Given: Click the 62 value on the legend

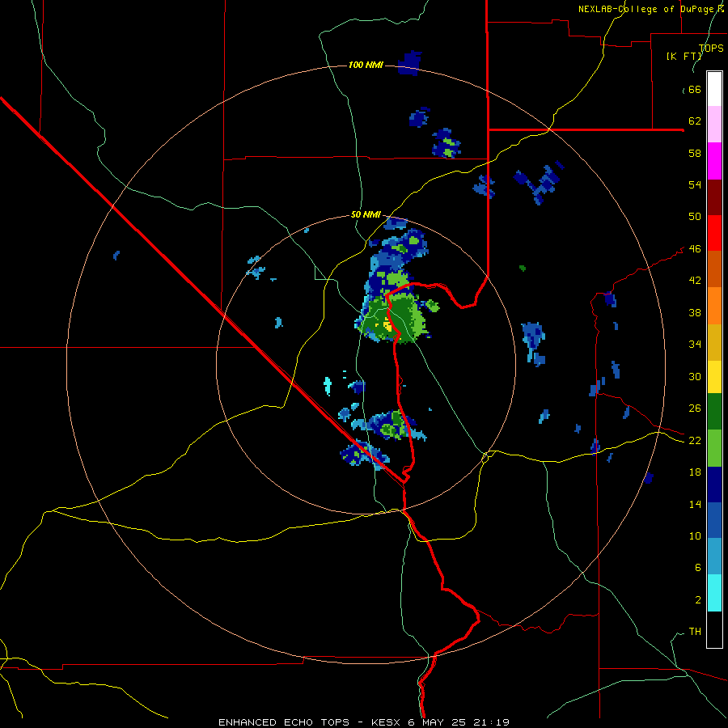Looking at the screenshot, I should pyautogui.click(x=695, y=121).
